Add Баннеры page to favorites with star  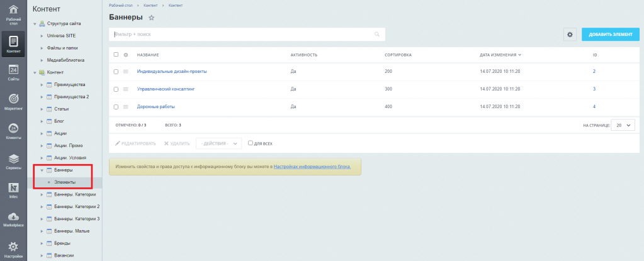(151, 18)
